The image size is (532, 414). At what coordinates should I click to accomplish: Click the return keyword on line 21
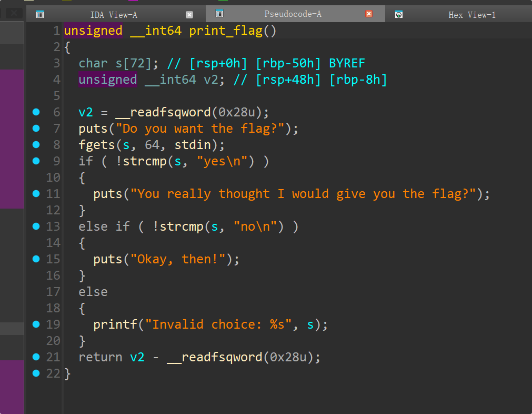pos(101,357)
